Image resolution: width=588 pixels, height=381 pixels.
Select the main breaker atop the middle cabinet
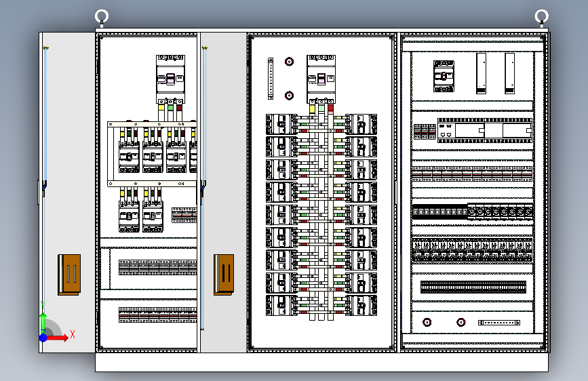321,79
